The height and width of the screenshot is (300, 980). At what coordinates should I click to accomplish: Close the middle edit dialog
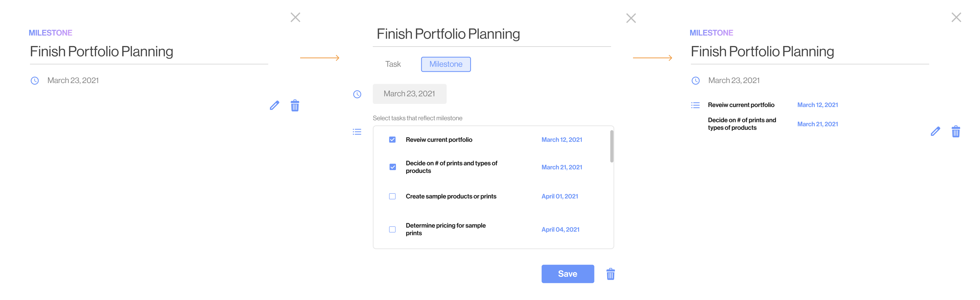click(631, 18)
